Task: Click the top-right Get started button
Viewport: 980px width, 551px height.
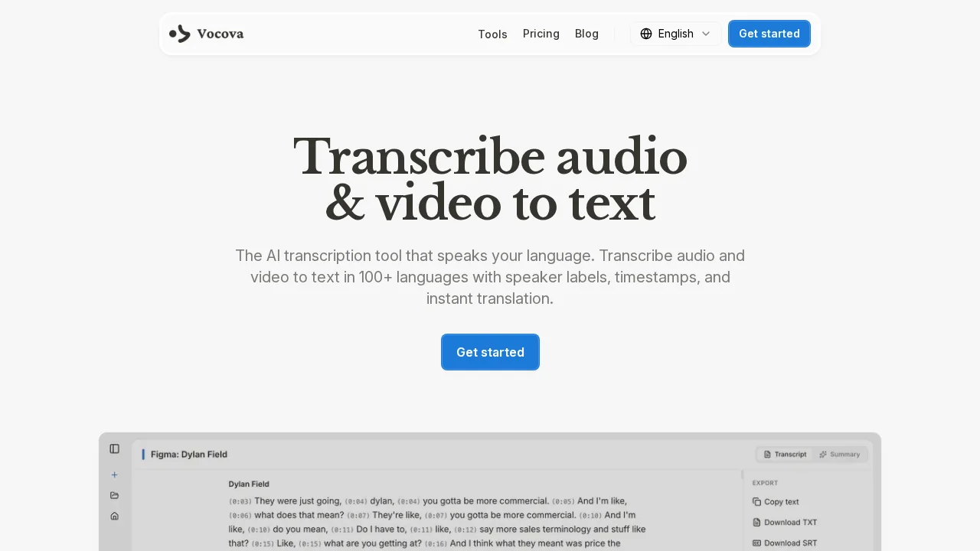Action: click(769, 34)
